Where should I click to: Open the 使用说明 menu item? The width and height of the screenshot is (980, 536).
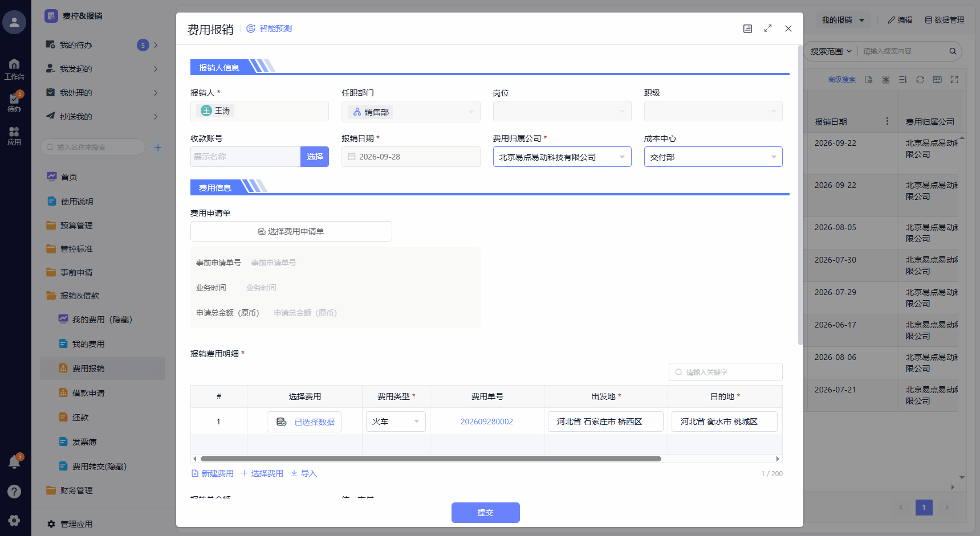click(x=103, y=202)
